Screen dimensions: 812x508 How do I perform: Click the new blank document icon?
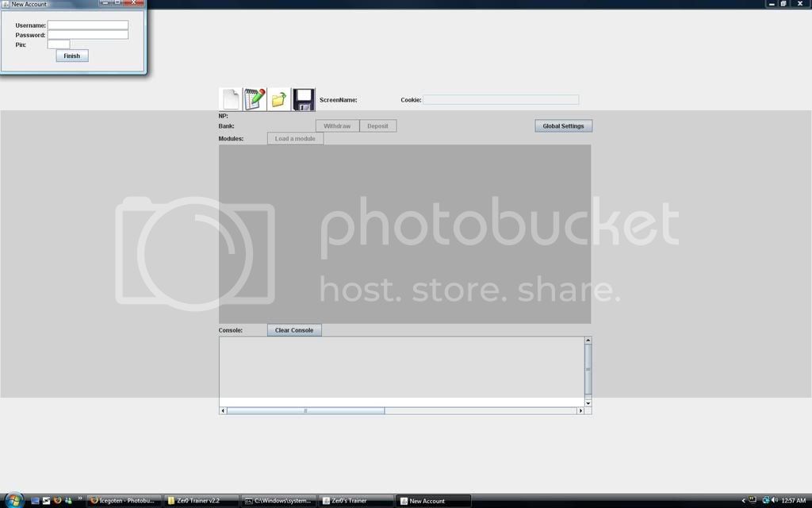[x=230, y=99]
